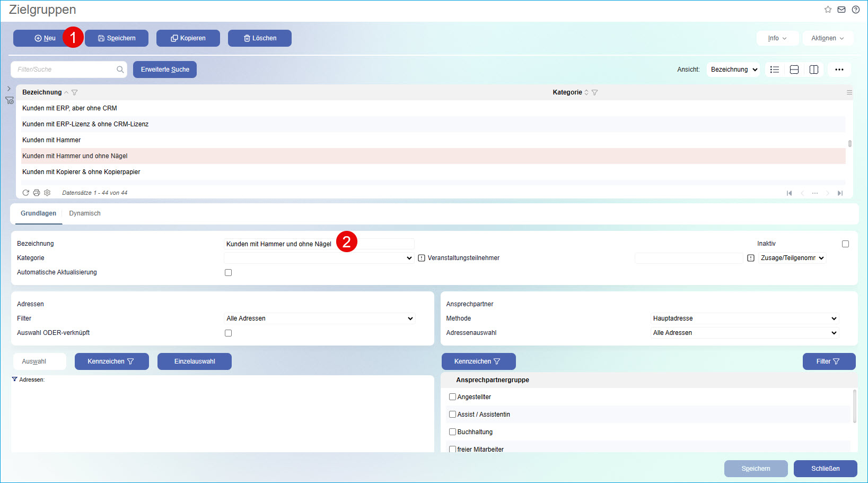Screen dimensions: 868x483
Task: Open the Kategorie dropdown
Action: point(319,258)
